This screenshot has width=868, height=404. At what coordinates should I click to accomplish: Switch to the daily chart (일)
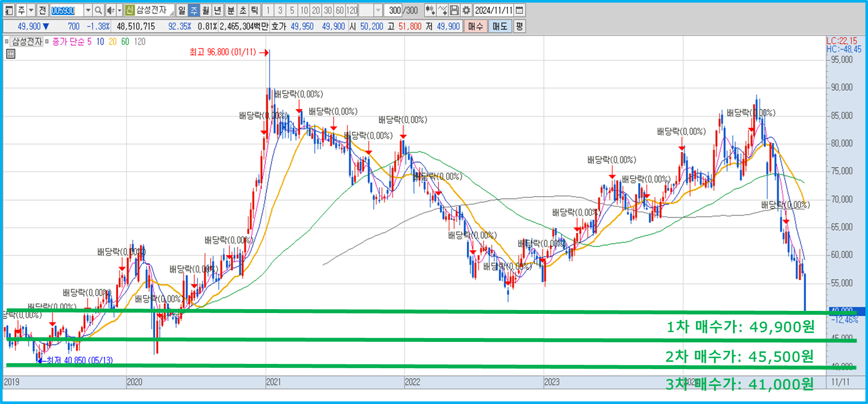click(182, 10)
